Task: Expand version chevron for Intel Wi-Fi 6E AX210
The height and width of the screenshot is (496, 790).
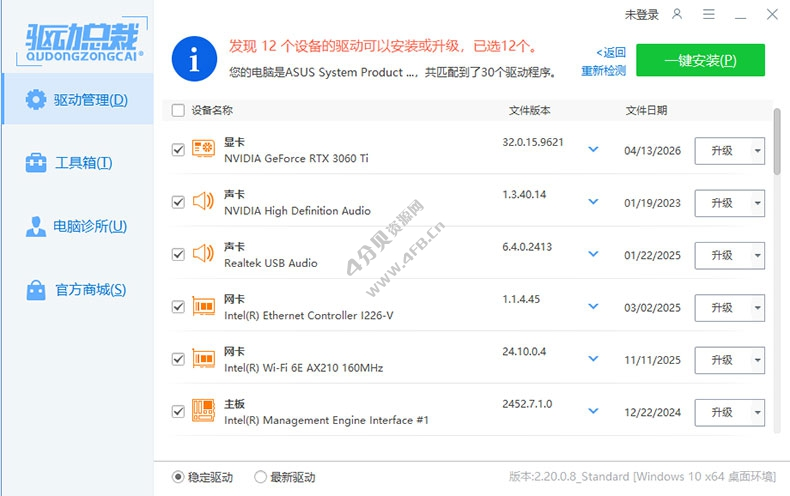Action: tap(593, 359)
